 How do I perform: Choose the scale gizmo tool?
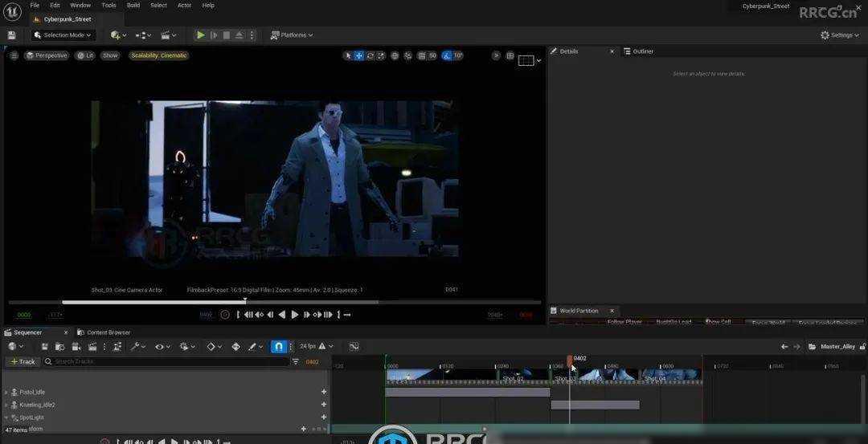point(381,56)
